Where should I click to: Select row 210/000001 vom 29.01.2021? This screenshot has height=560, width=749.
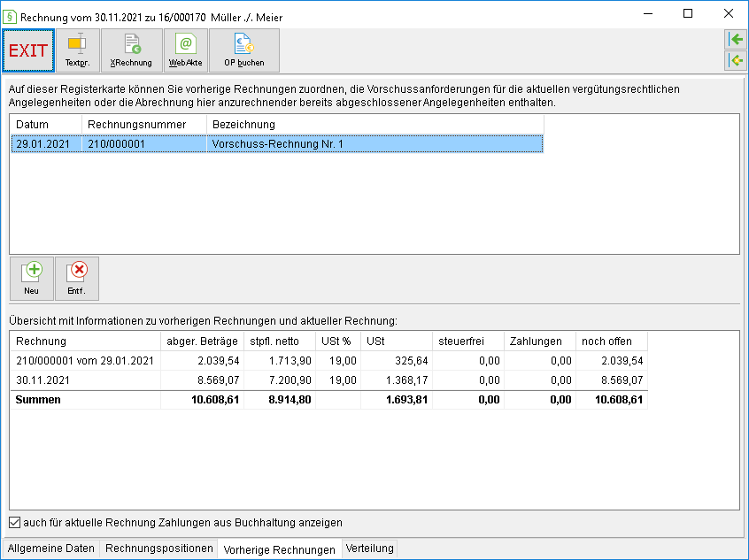pos(329,360)
